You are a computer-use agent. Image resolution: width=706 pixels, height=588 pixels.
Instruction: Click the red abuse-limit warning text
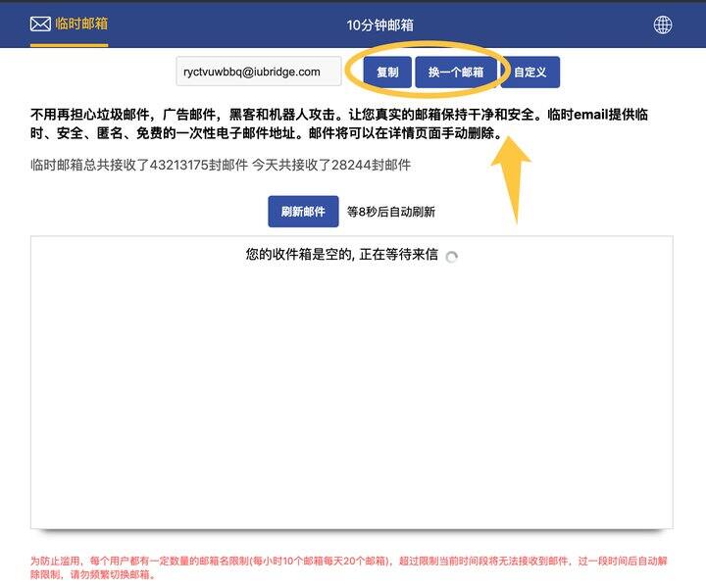point(349,567)
